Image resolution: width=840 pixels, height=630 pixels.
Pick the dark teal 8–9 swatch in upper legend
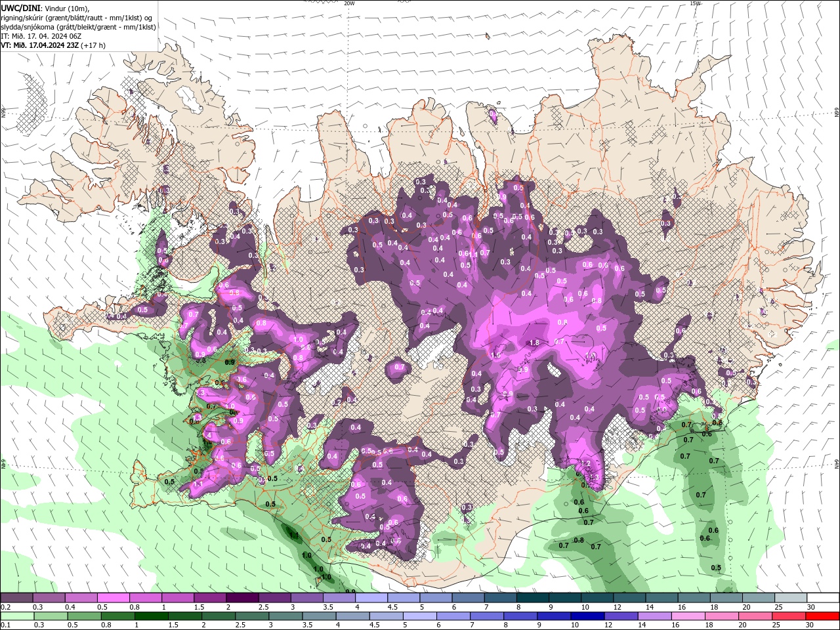click(x=532, y=598)
